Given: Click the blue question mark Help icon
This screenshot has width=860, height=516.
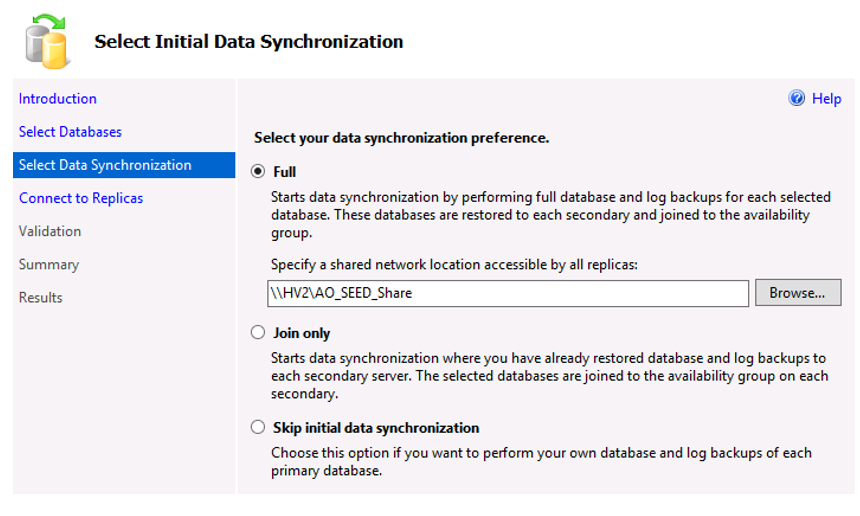Looking at the screenshot, I should click(x=796, y=98).
